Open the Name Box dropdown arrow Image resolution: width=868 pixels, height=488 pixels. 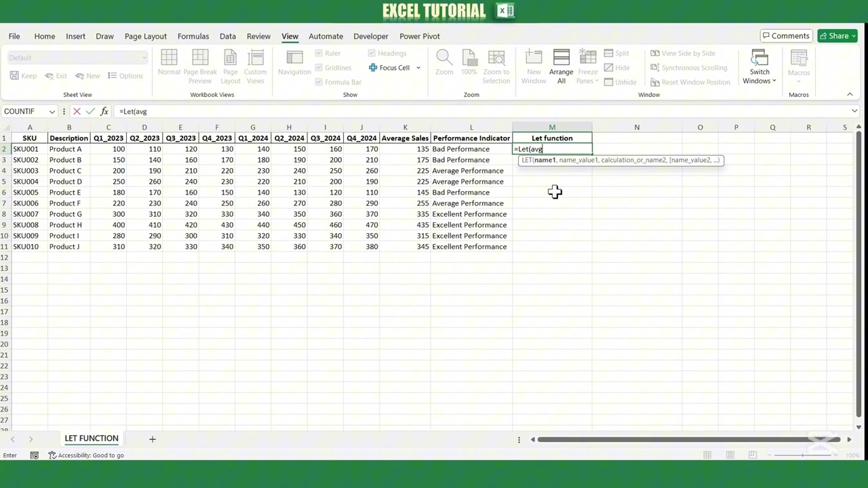point(52,111)
